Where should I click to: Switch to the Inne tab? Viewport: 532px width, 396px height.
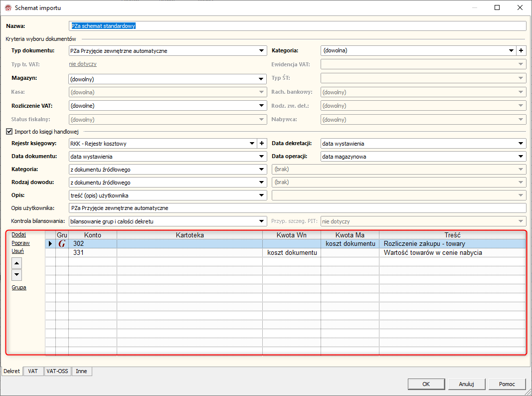click(x=81, y=372)
